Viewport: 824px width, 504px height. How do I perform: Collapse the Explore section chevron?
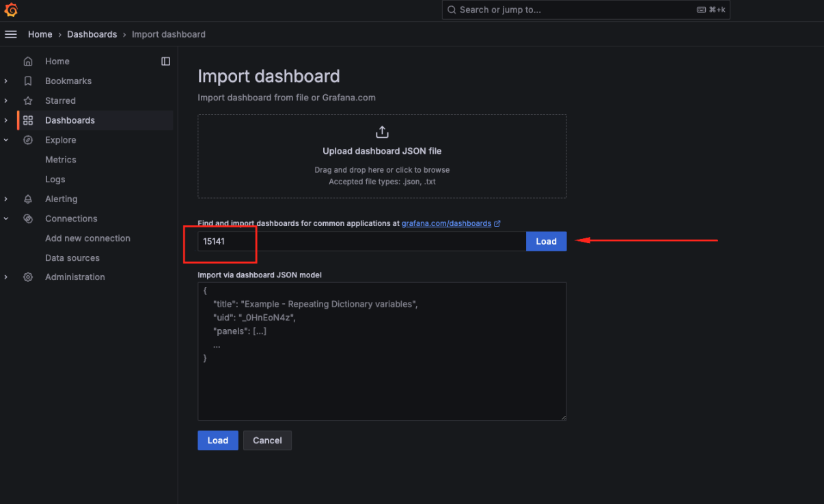(x=6, y=140)
